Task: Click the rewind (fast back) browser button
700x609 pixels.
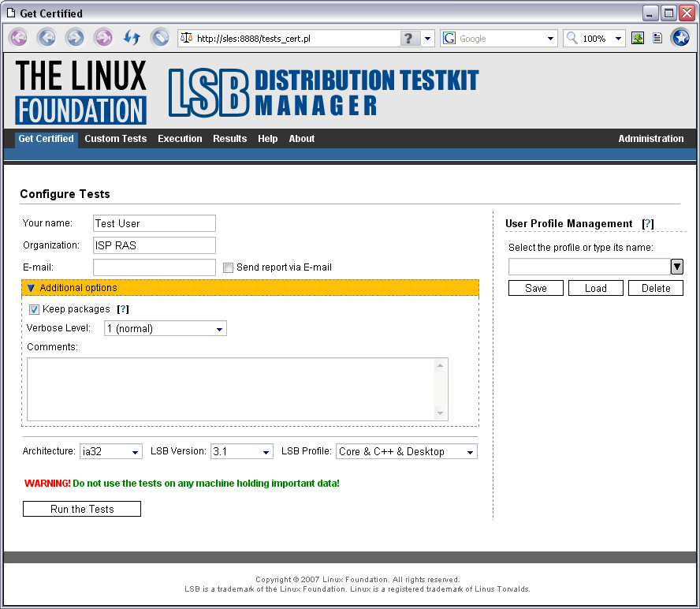Action: (x=19, y=38)
